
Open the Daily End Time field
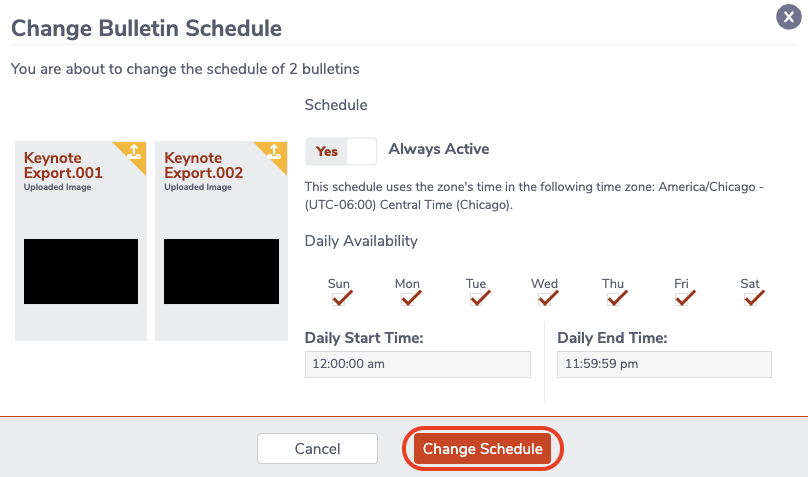[x=664, y=364]
